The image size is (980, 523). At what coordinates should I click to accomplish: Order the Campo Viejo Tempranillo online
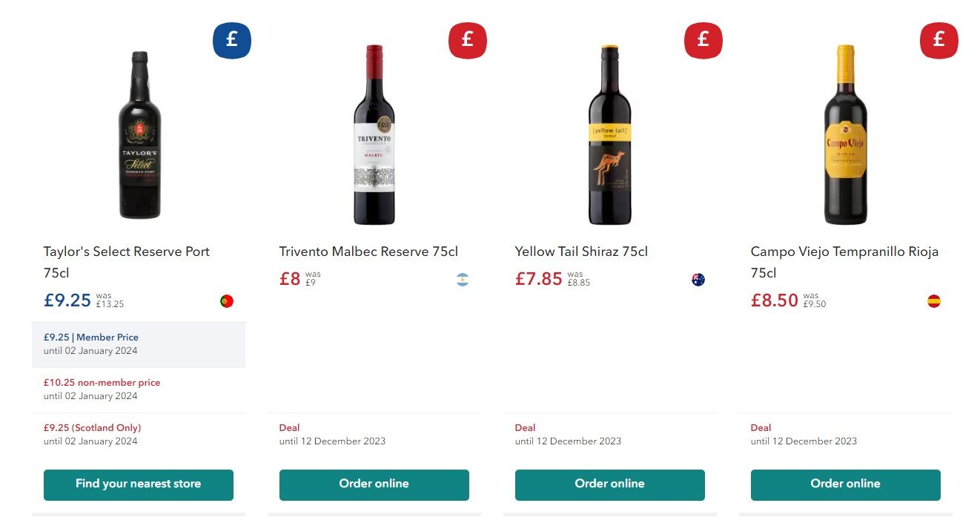[845, 484]
